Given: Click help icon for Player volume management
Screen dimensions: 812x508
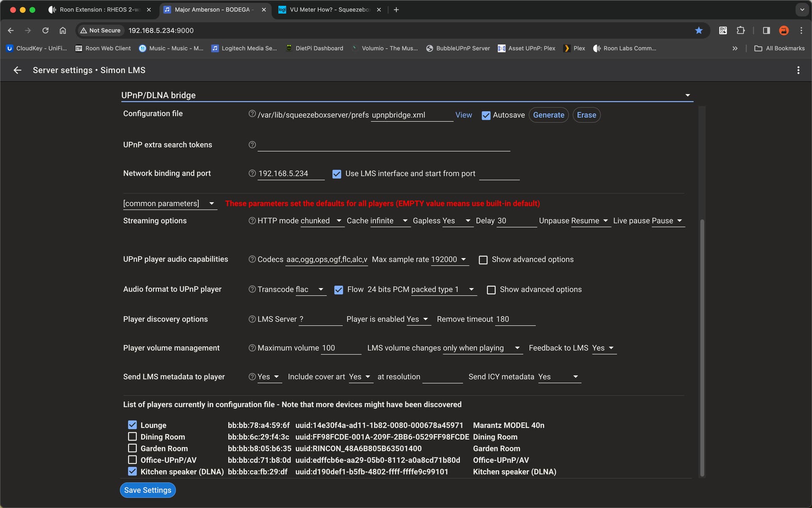Looking at the screenshot, I should coord(252,348).
